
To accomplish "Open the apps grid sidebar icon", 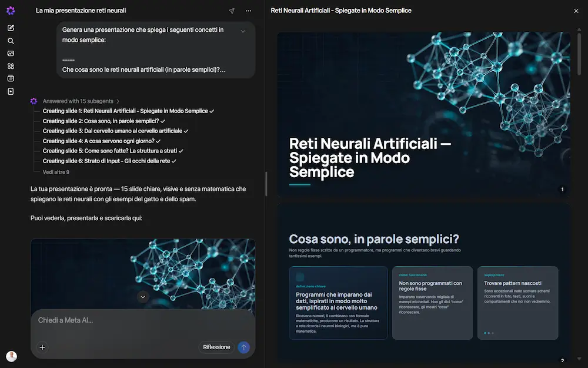I will pos(11,66).
